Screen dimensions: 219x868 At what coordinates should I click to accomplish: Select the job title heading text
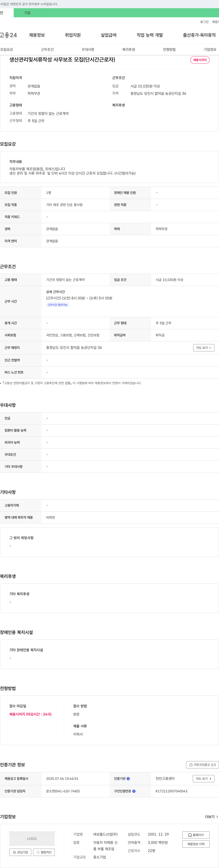click(62, 60)
